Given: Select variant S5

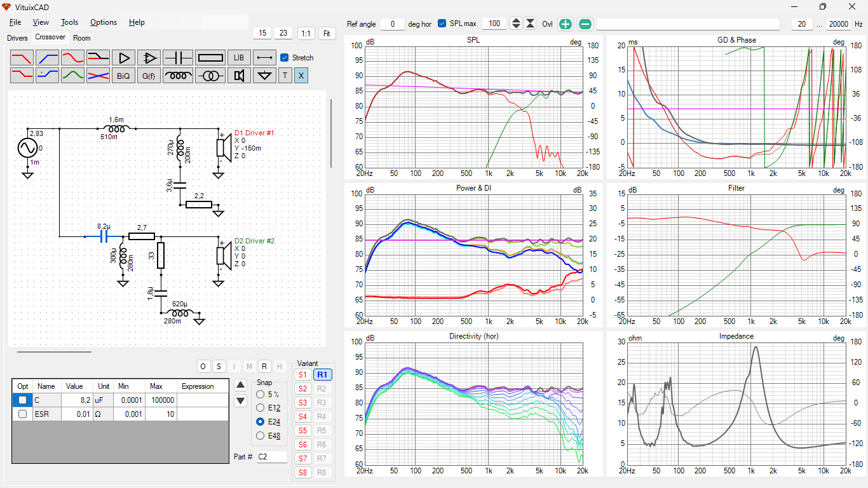Looking at the screenshot, I should tap(302, 431).
